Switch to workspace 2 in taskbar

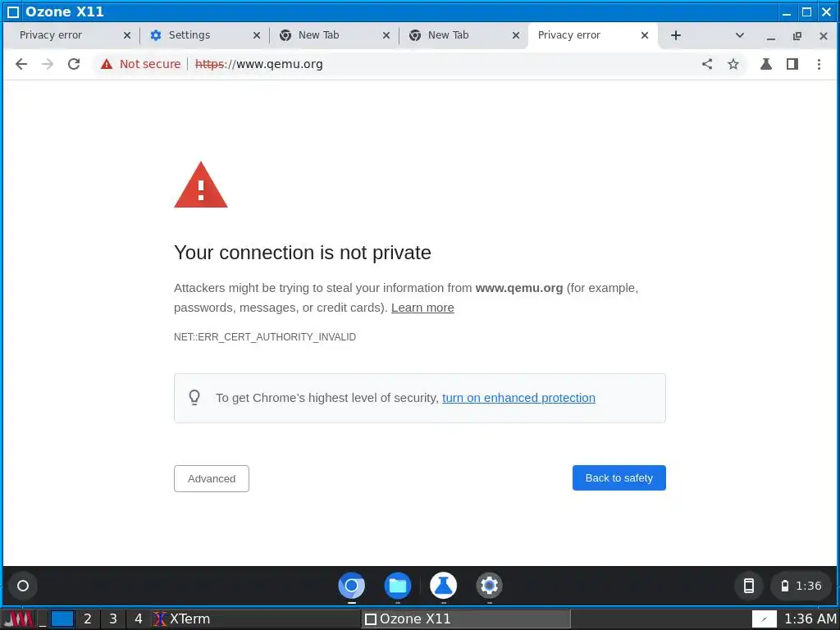[x=87, y=619]
